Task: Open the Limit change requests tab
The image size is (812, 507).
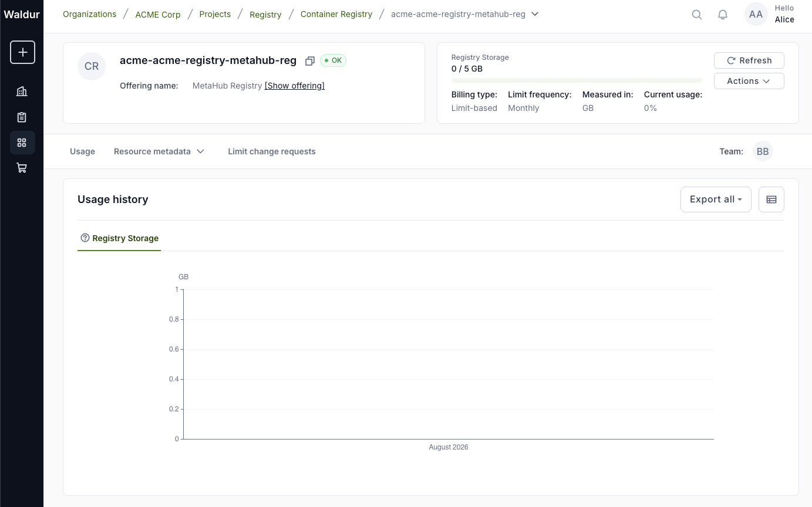Action: point(272,151)
